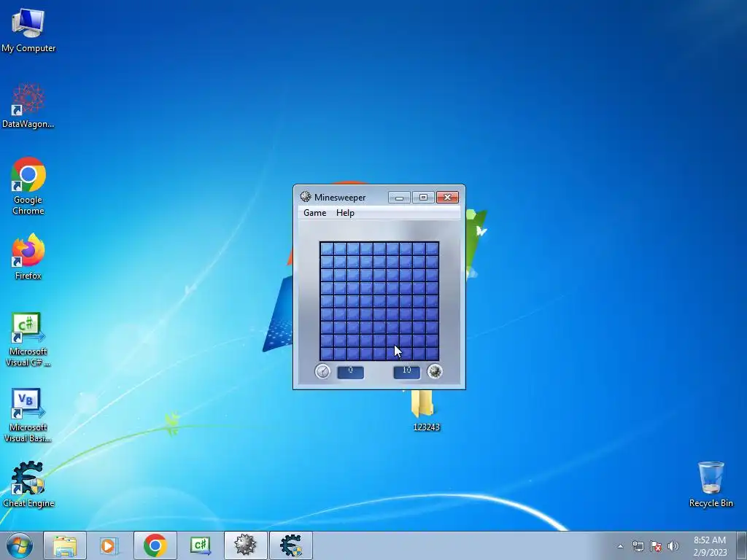
Task: Select the Cheat Engine desktop shortcut
Action: [28, 484]
